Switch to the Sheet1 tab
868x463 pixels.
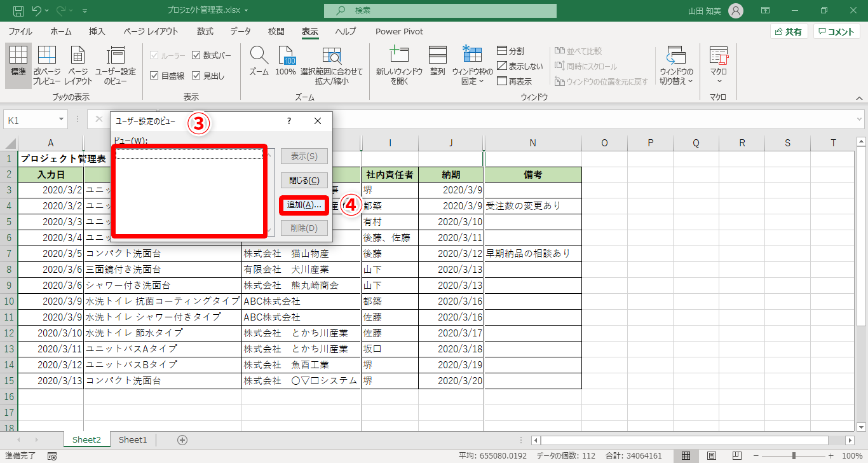click(x=133, y=439)
